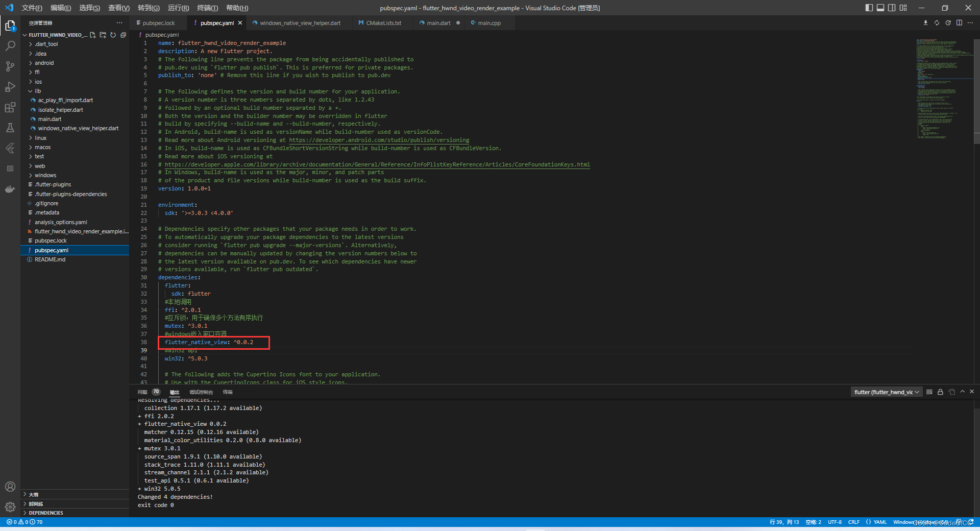
Task: Create a new folder in explorer
Action: [x=103, y=35]
